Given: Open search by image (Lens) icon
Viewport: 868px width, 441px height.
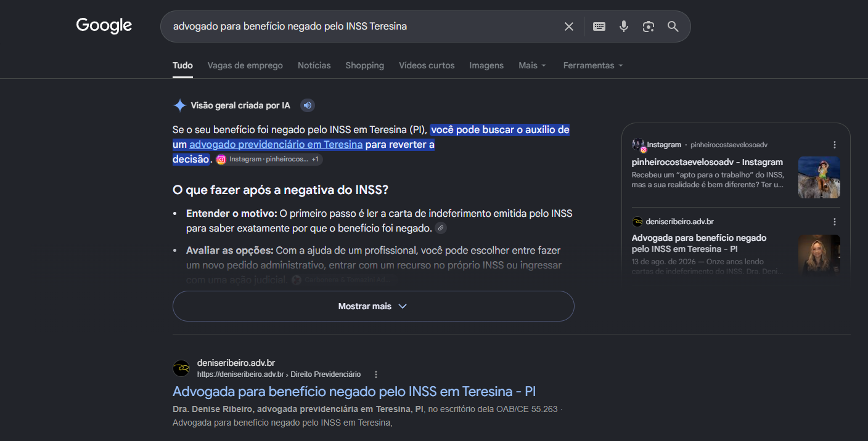Looking at the screenshot, I should (648, 26).
